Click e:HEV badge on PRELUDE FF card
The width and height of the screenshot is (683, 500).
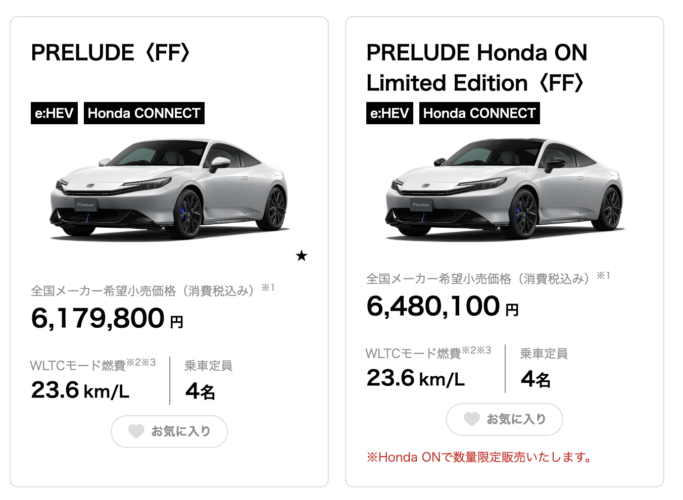(54, 113)
